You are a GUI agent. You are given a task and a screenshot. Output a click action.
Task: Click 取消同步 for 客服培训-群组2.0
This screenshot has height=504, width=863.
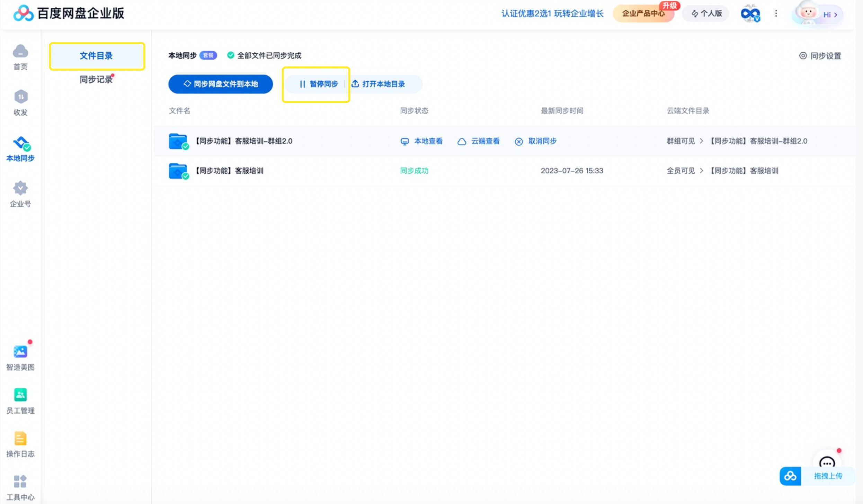click(535, 141)
